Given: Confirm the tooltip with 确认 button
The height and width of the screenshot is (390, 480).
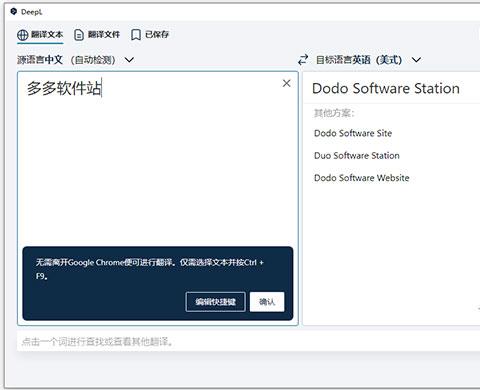Looking at the screenshot, I should click(267, 302).
